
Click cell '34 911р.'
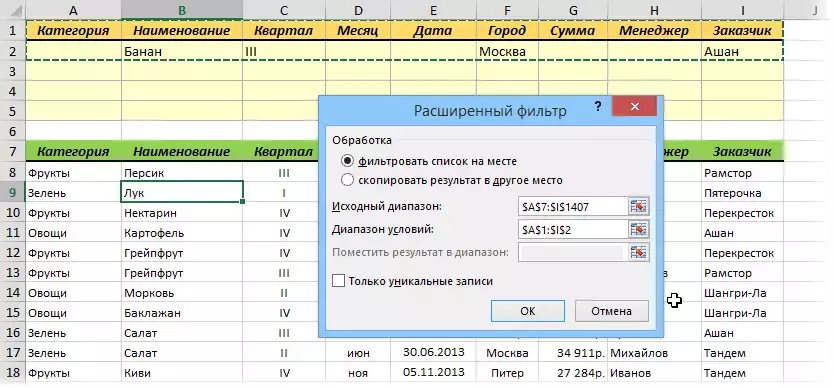pos(573,353)
